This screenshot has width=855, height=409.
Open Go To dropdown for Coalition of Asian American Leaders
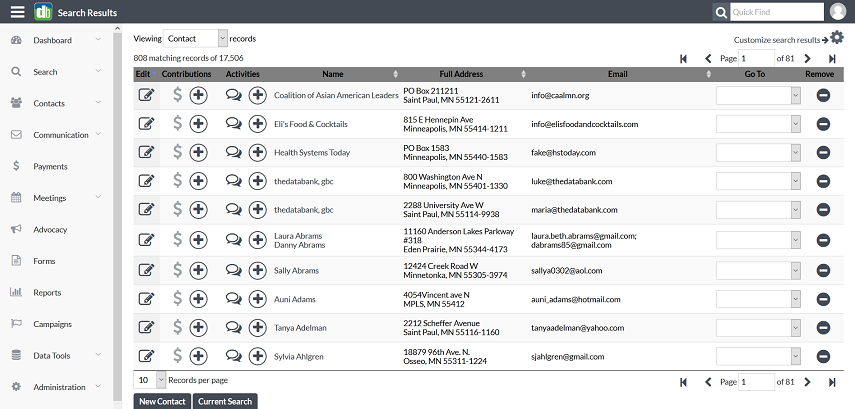click(758, 95)
